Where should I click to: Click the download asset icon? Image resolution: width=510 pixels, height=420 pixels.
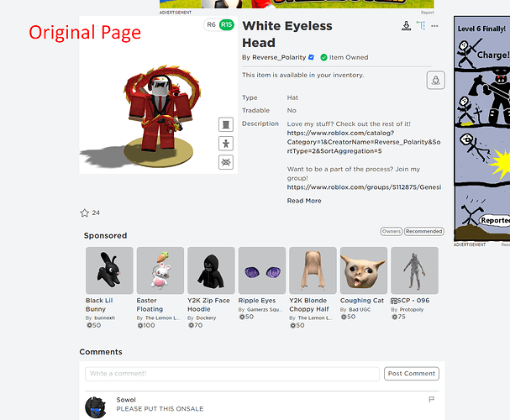pos(407,26)
